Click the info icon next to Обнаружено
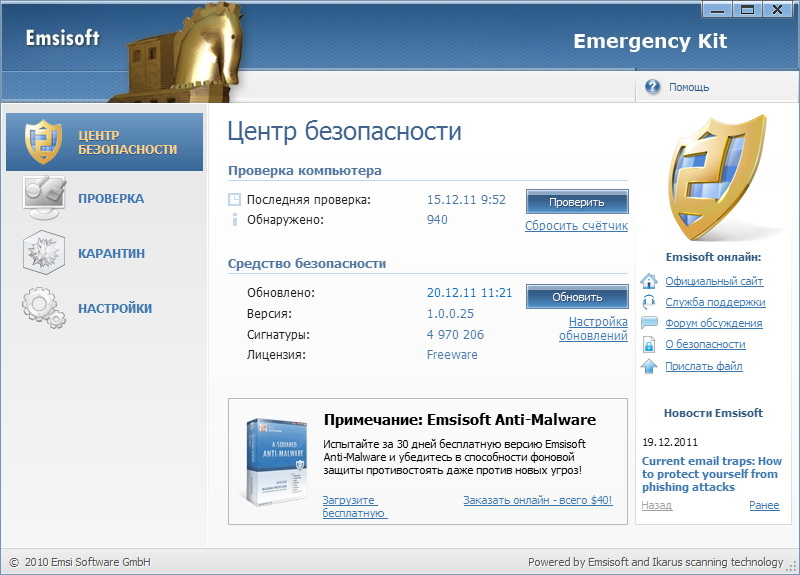The image size is (800, 575). click(235, 220)
